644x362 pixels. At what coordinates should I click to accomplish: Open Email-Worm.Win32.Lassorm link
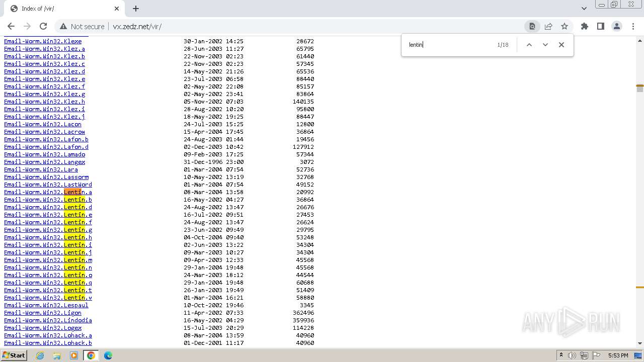[46, 177]
